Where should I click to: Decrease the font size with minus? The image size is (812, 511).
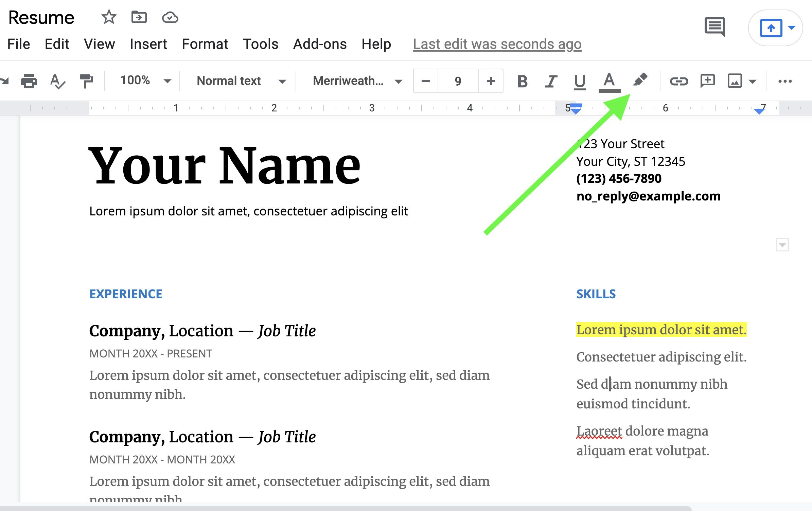[426, 81]
